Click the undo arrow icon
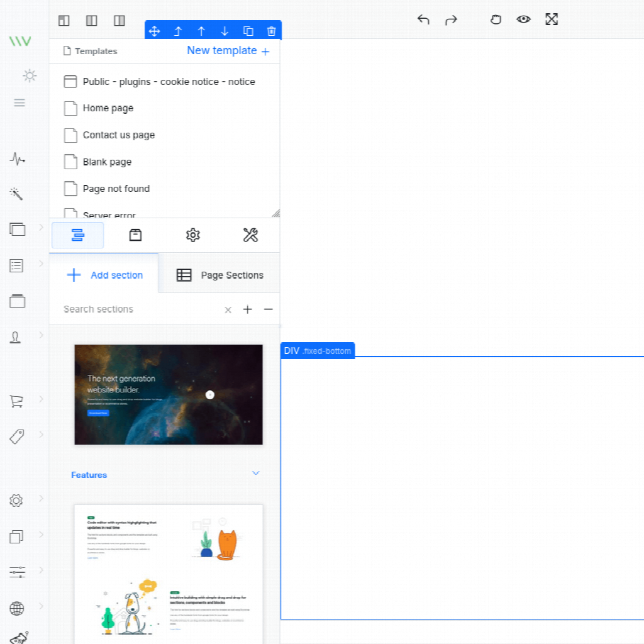Image resolution: width=644 pixels, height=644 pixels. (x=423, y=19)
